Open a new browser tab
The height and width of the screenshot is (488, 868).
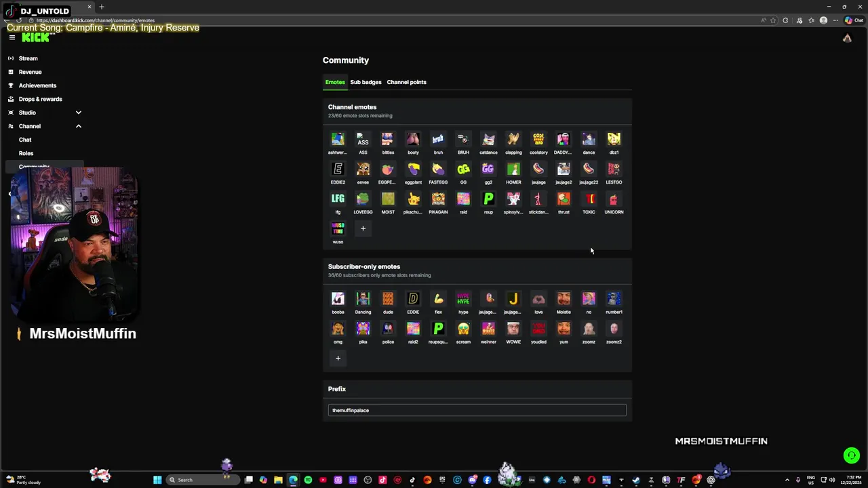tap(101, 7)
